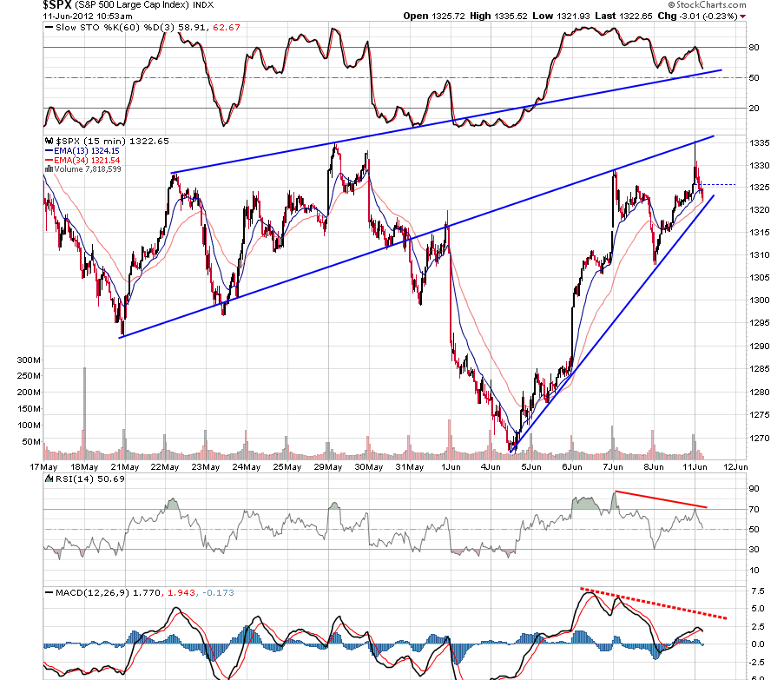Click the 11Jun date axis label
This screenshot has width=784, height=680.
pos(695,467)
